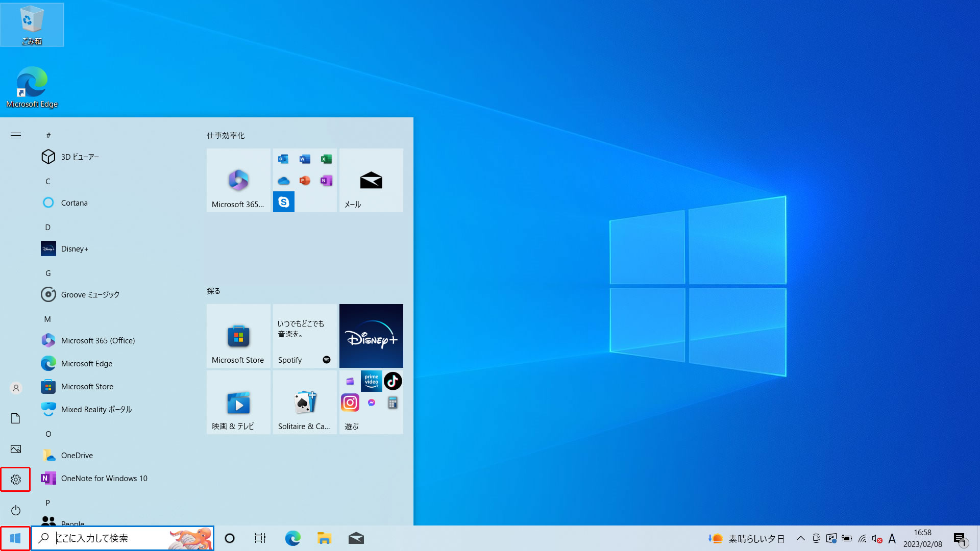Click the battery status tray icon
The image size is (980, 551).
click(847, 538)
